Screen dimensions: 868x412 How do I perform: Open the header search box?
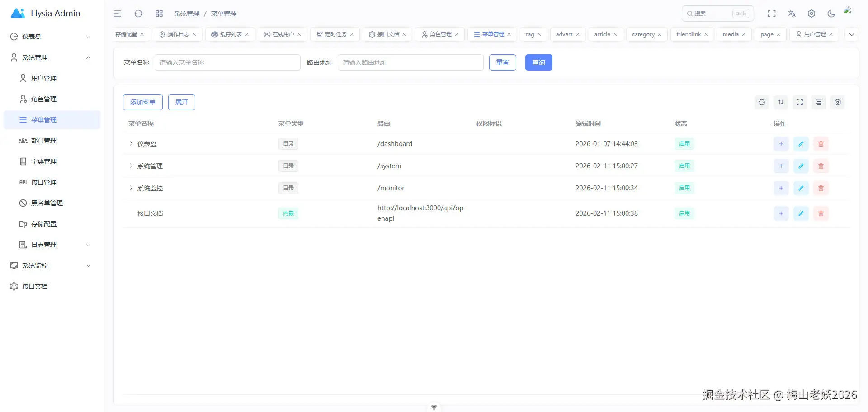tap(718, 14)
